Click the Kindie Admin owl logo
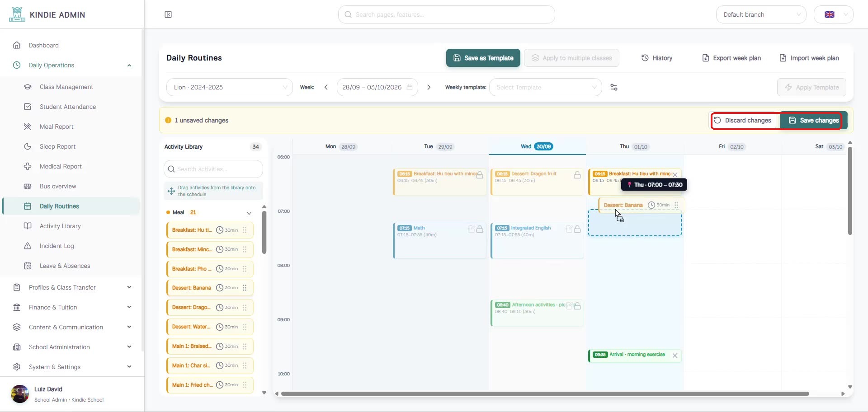This screenshot has height=412, width=868. [x=17, y=14]
